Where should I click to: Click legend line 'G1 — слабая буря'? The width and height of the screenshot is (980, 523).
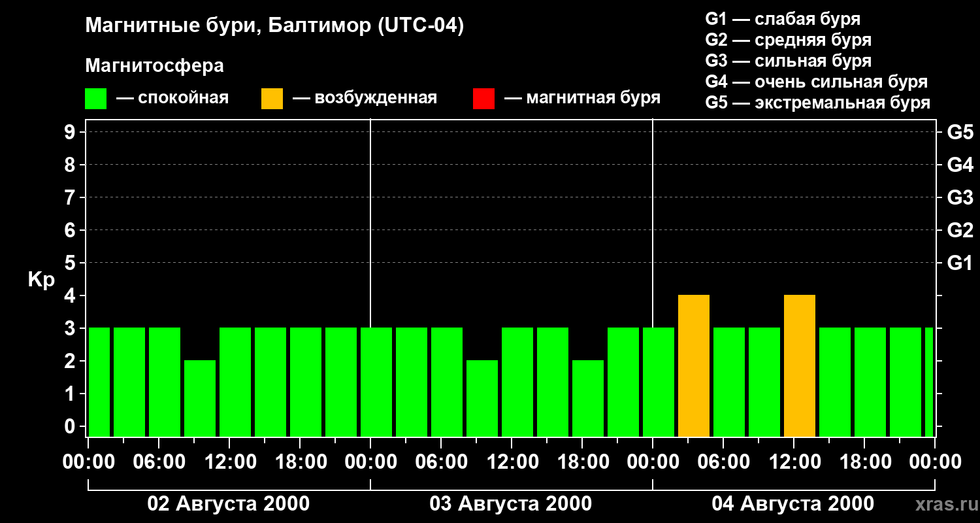click(x=783, y=19)
